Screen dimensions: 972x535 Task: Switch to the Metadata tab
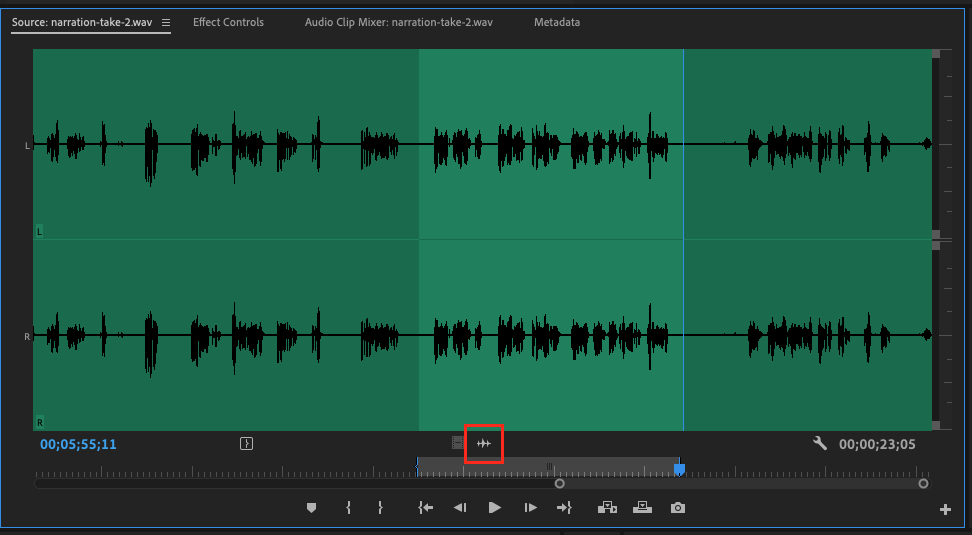pos(557,22)
